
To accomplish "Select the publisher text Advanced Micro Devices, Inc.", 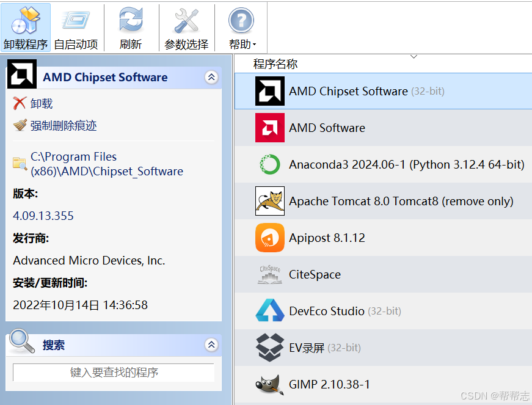I will pyautogui.click(x=89, y=260).
